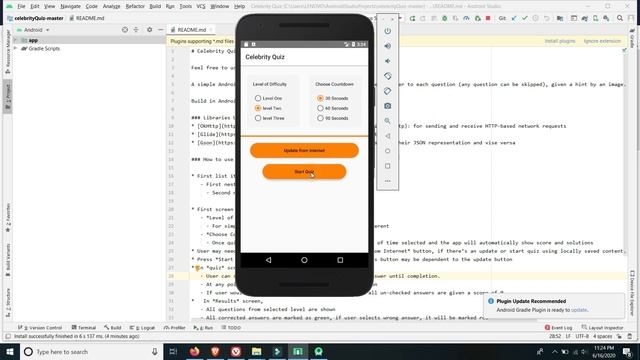This screenshot has width=640, height=360.
Task: Click the Install plugins link
Action: 560,41
